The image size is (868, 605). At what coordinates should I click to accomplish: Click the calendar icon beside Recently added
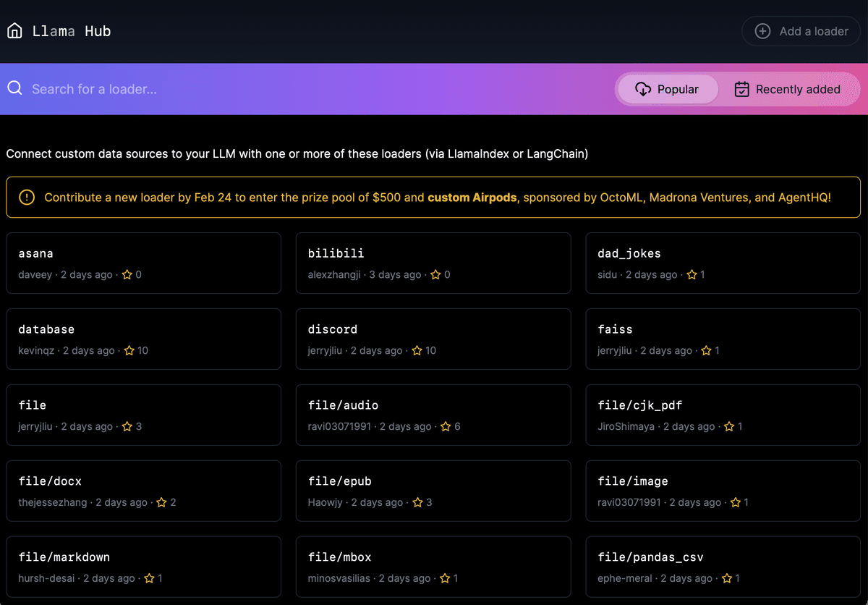tap(741, 88)
